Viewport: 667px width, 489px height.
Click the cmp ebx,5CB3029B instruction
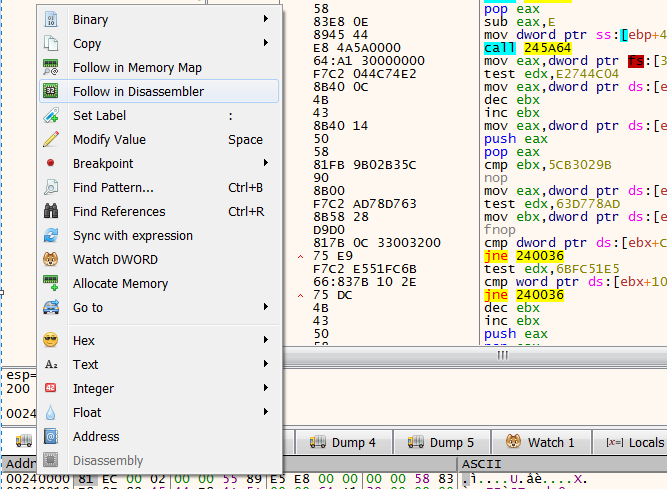click(x=547, y=165)
